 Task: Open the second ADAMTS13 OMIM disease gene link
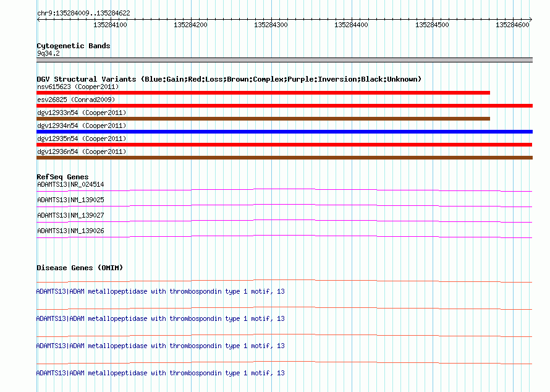[160, 318]
